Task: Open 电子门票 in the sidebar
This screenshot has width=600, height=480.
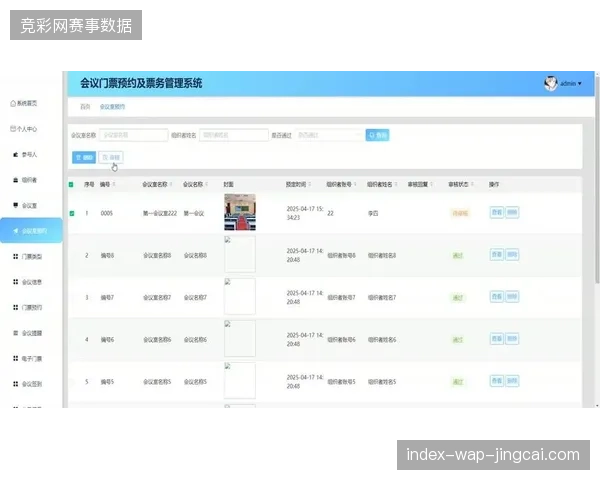Action: point(28,359)
